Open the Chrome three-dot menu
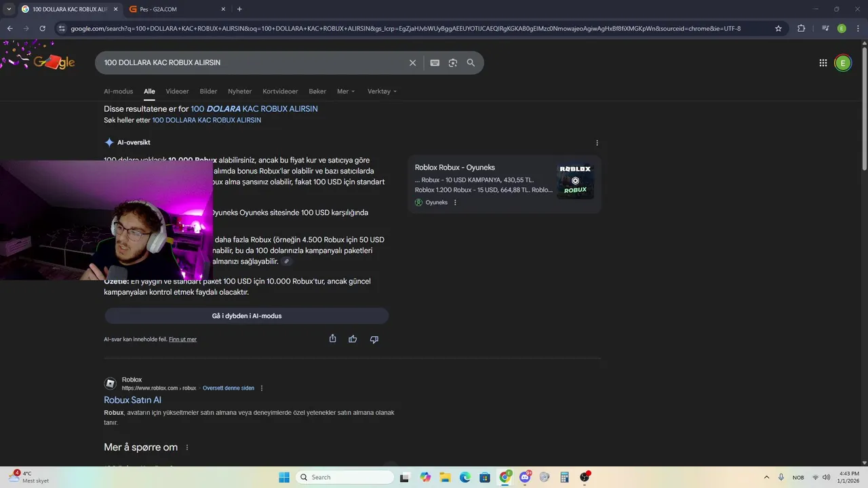Image resolution: width=868 pixels, height=488 pixels. pyautogui.click(x=858, y=28)
